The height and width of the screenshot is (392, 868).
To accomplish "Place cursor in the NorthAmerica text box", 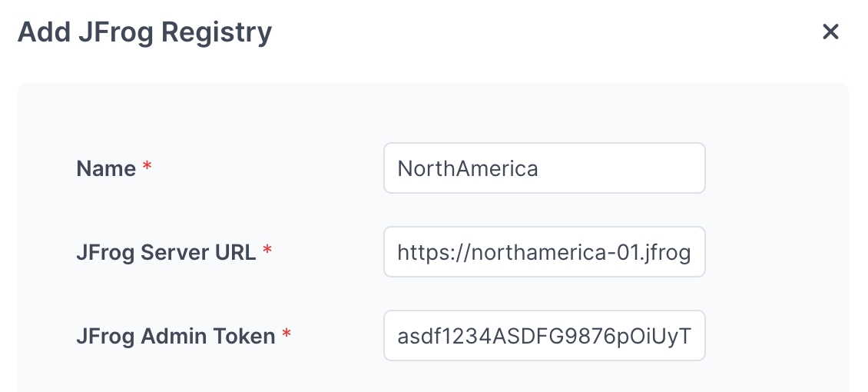I will tap(544, 168).
